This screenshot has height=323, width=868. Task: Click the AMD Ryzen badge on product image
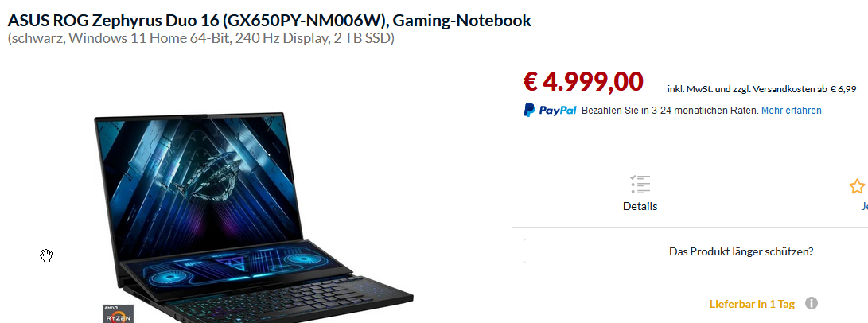[x=118, y=313]
